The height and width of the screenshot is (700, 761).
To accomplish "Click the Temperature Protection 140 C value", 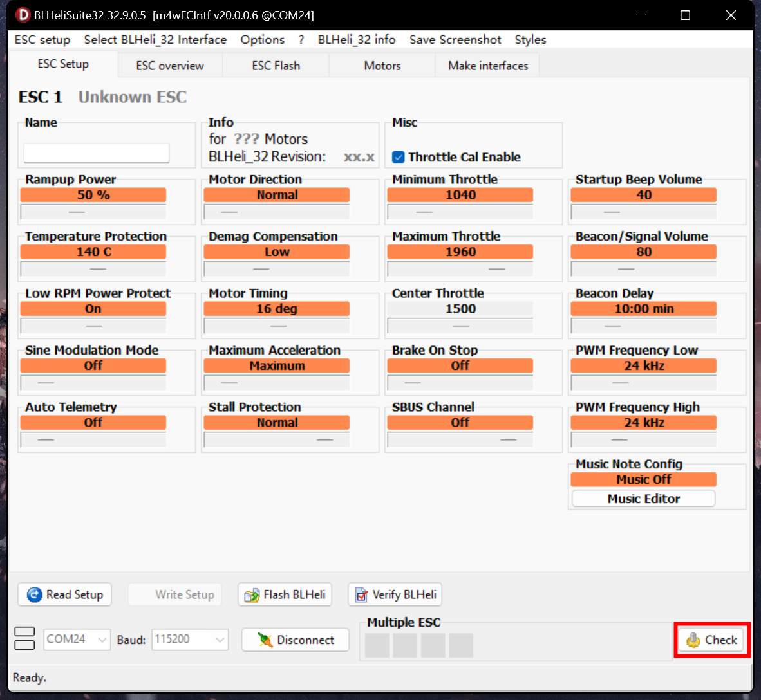I will [93, 252].
